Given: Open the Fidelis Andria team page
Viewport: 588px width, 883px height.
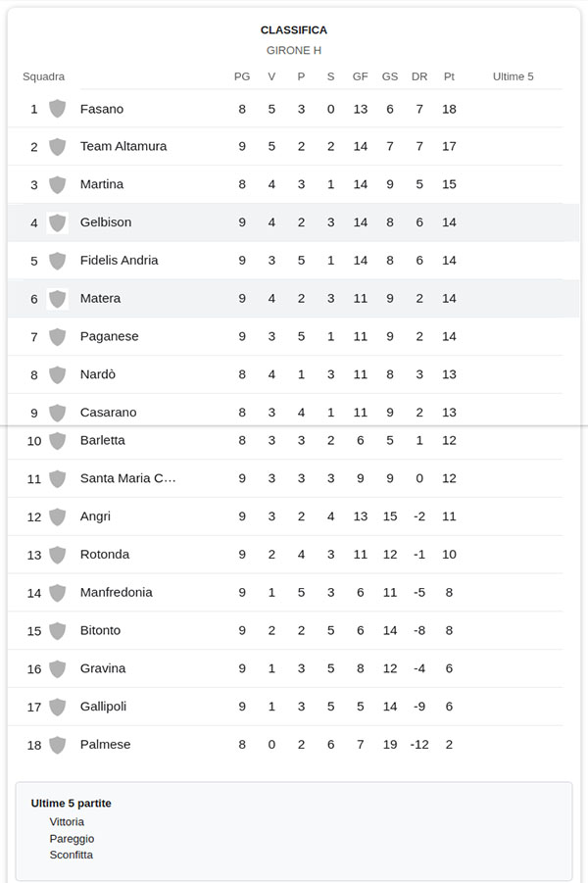Looking at the screenshot, I should 119,260.
